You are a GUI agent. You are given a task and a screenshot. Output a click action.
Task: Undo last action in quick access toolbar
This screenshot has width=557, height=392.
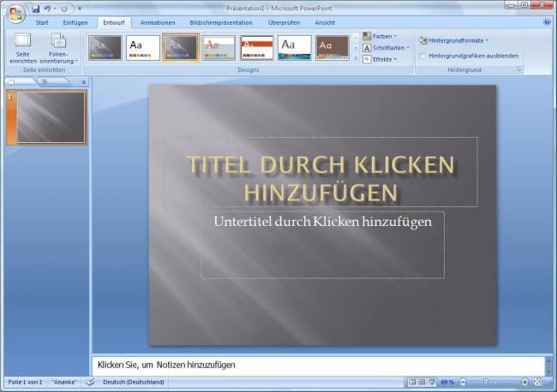47,9
